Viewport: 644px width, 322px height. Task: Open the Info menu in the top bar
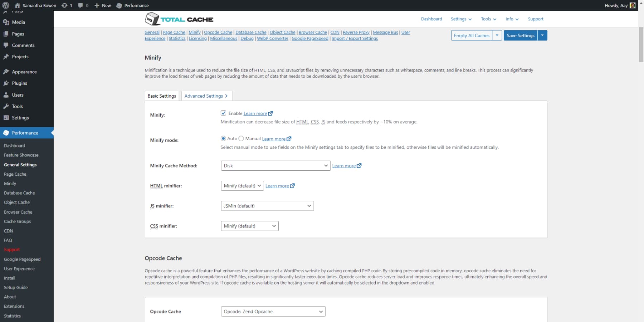511,19
